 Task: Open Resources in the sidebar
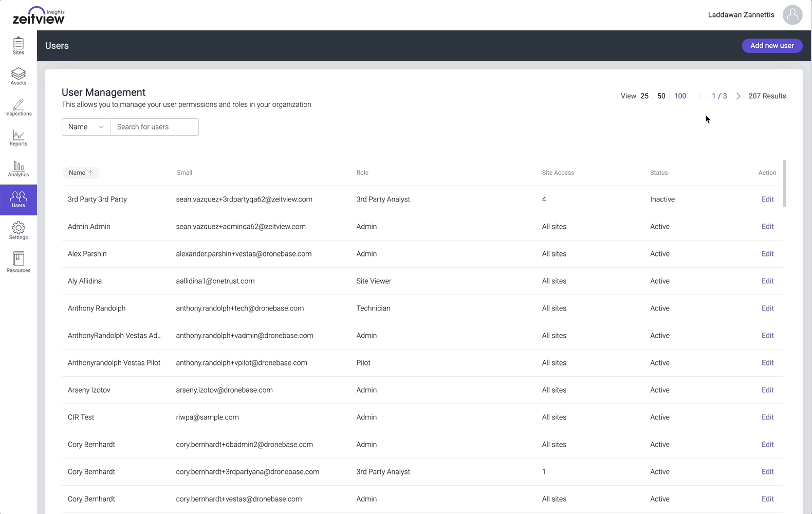[19, 262]
